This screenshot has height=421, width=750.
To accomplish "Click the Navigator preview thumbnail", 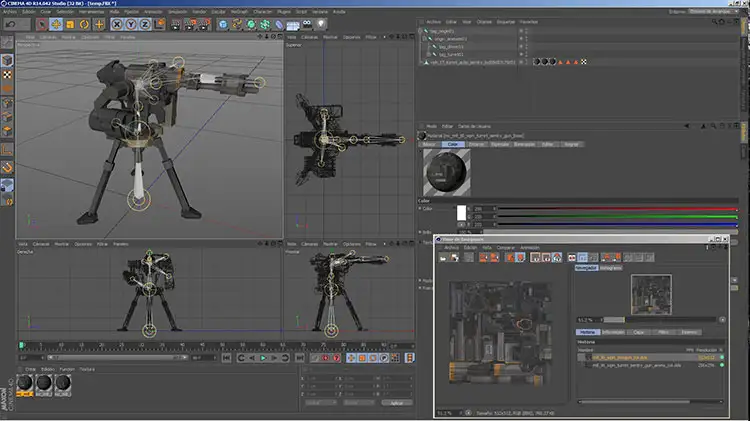I will click(x=651, y=295).
